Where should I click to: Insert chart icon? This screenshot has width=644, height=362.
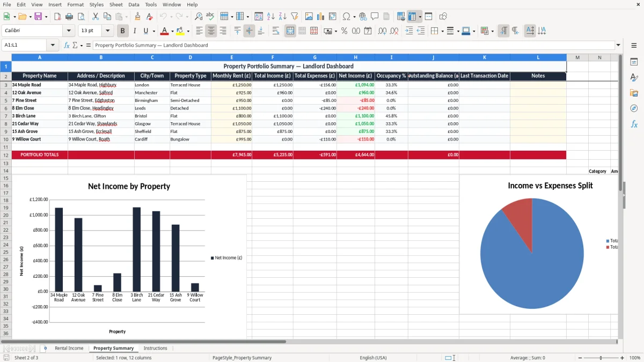[321, 17]
